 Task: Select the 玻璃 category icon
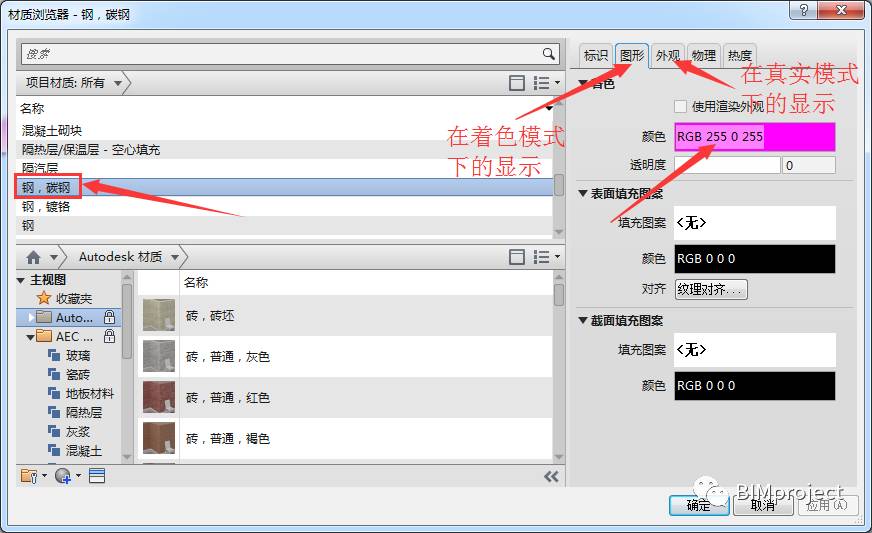(54, 355)
